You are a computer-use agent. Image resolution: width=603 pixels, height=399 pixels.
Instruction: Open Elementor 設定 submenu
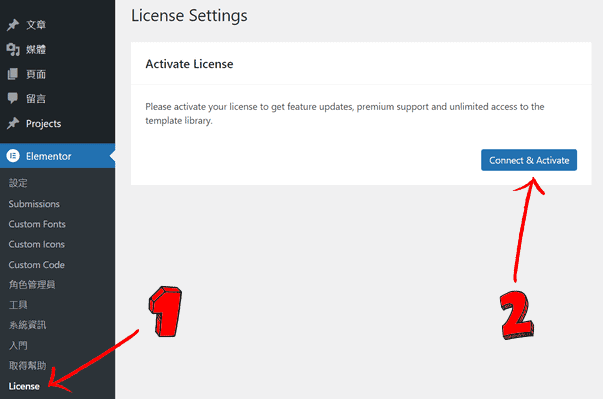tap(18, 183)
